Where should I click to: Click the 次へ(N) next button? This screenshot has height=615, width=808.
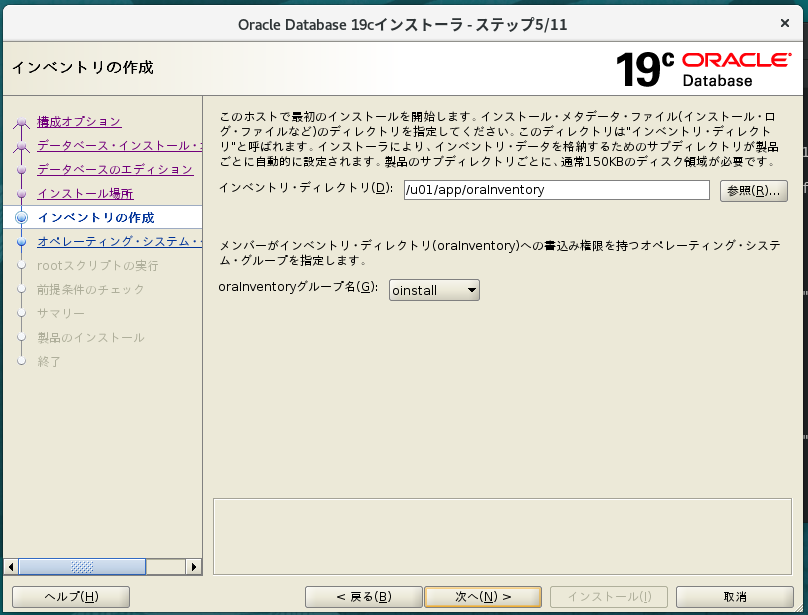(483, 597)
